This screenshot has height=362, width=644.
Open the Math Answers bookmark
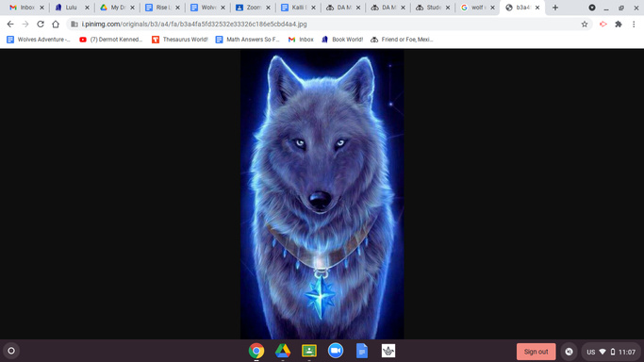tap(248, 40)
